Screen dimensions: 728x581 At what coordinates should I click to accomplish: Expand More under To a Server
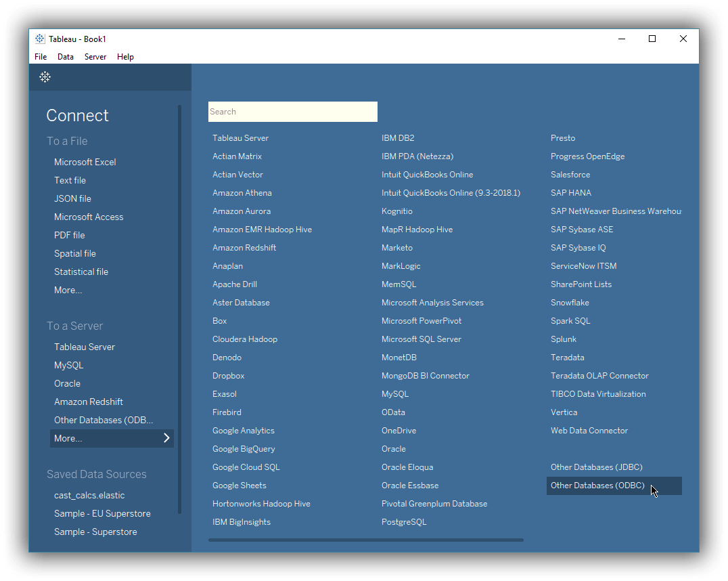(x=68, y=438)
